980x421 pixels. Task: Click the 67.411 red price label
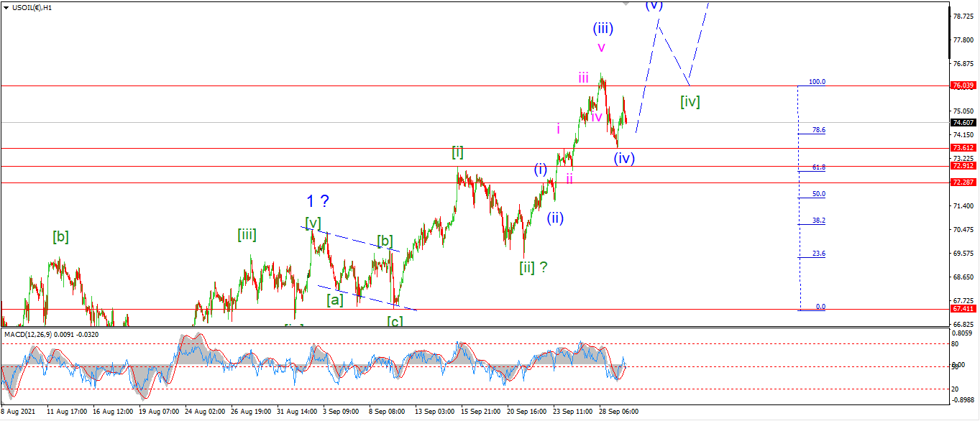(x=963, y=308)
